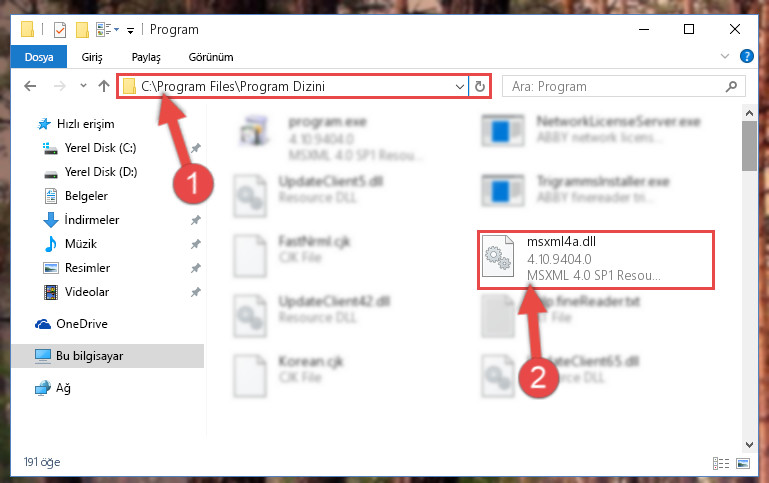Toggle the pin next to Müzik
Viewport: 769px width, 483px height.
click(196, 244)
